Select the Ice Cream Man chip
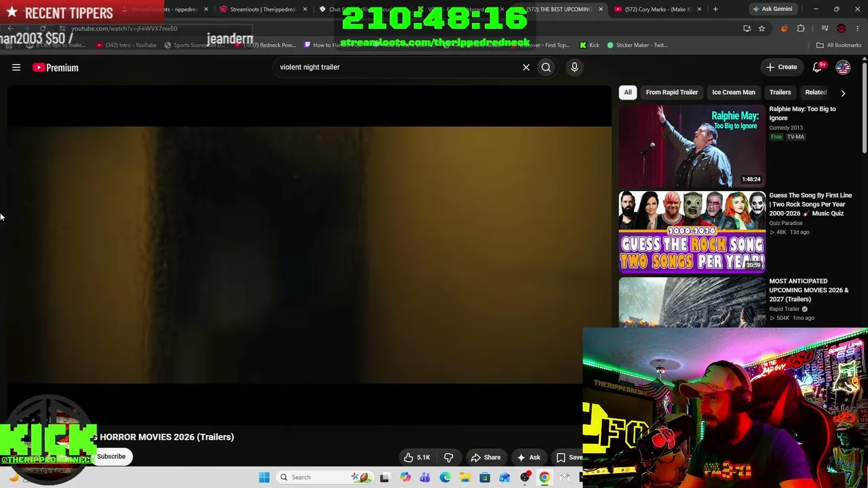 734,92
